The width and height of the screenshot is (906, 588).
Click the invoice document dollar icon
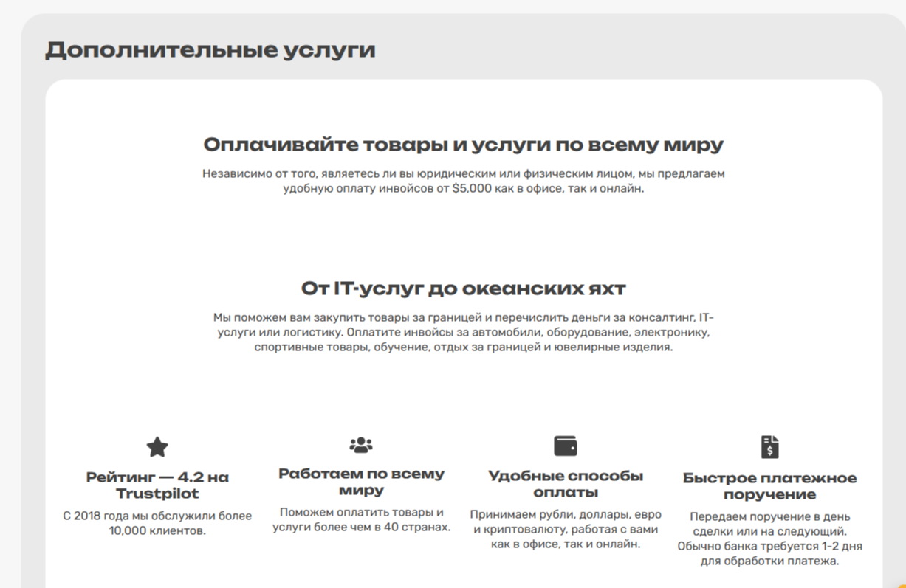point(770,447)
